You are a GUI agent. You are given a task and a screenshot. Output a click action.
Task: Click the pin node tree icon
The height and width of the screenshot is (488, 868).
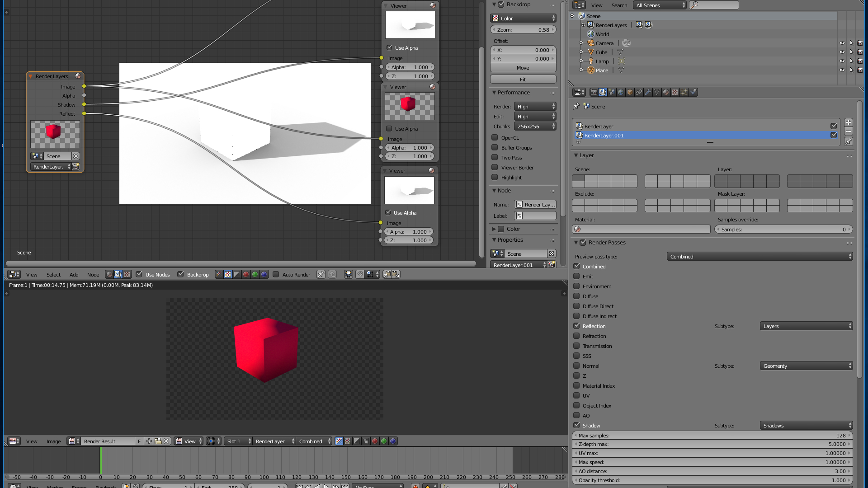click(x=321, y=274)
